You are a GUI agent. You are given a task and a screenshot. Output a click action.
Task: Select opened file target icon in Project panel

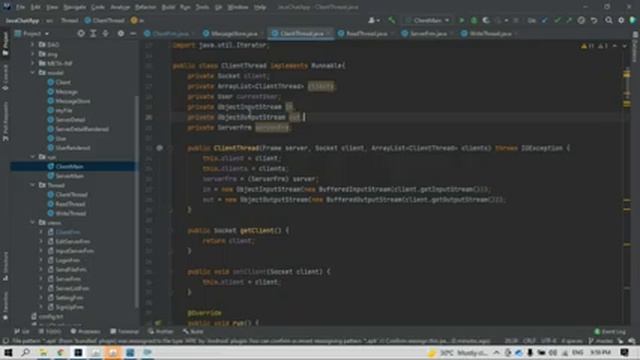point(81,33)
